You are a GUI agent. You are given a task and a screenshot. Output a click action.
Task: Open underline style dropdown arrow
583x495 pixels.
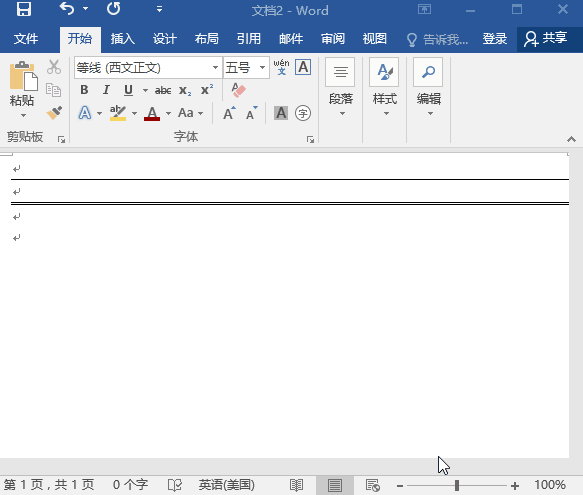click(145, 90)
